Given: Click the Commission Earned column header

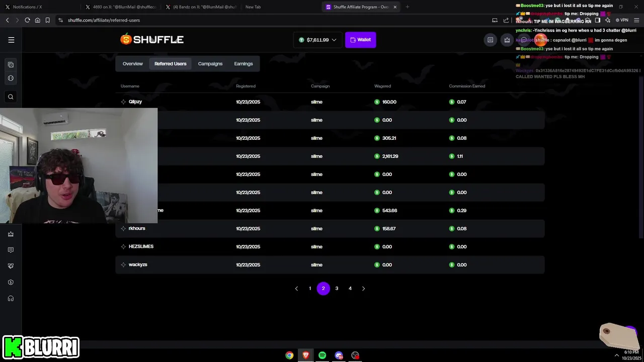Looking at the screenshot, I should [467, 86].
